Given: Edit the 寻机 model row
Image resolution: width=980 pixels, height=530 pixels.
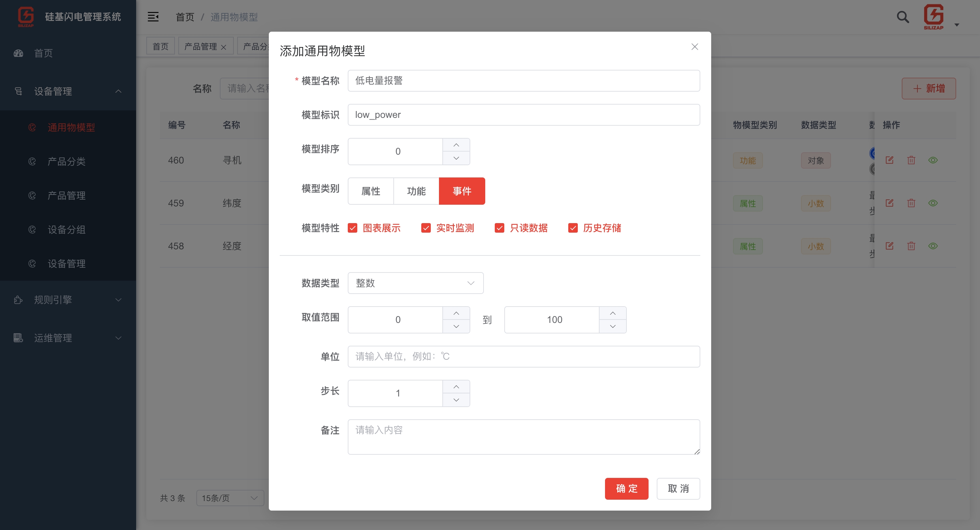Looking at the screenshot, I should (890, 160).
